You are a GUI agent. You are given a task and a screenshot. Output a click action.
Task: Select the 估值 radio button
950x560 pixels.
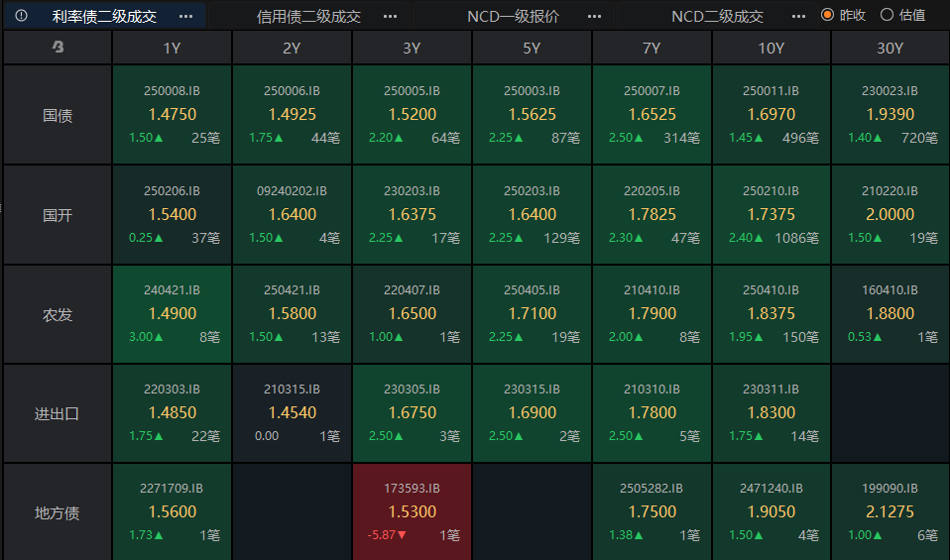(887, 15)
